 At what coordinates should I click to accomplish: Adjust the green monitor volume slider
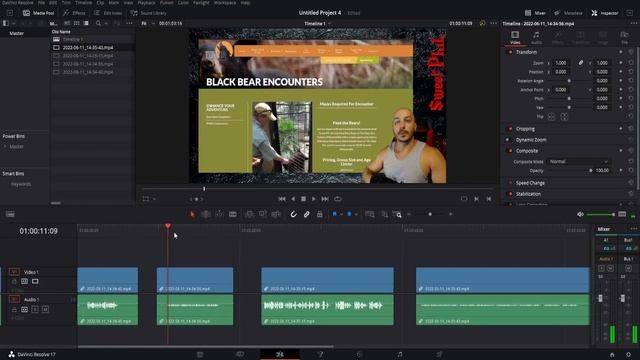point(601,214)
